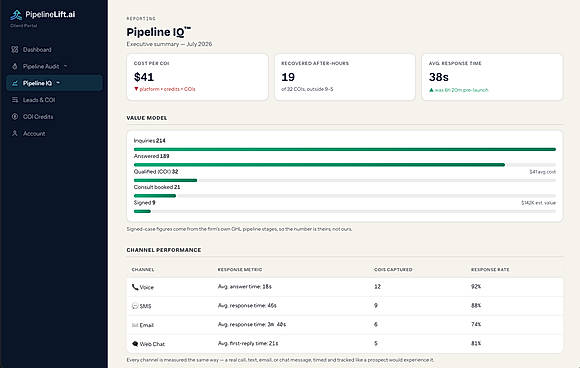Open Dashboard from the sidebar

coord(54,50)
